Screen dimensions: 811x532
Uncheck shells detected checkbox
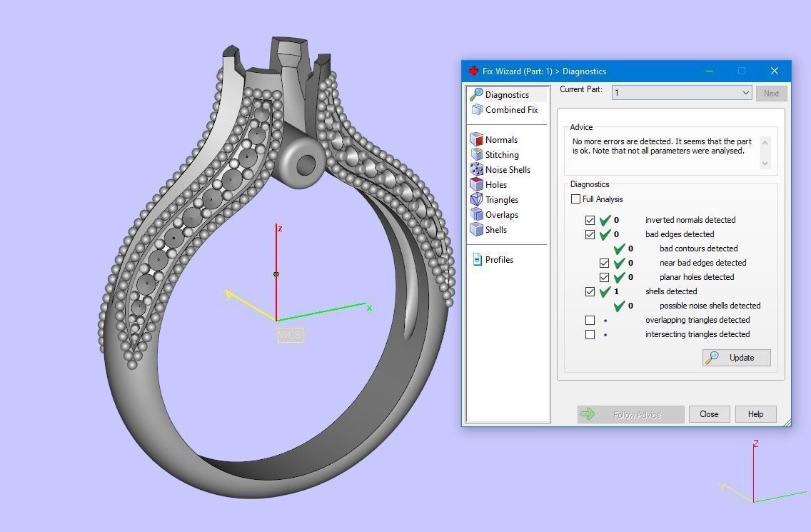pyautogui.click(x=590, y=291)
